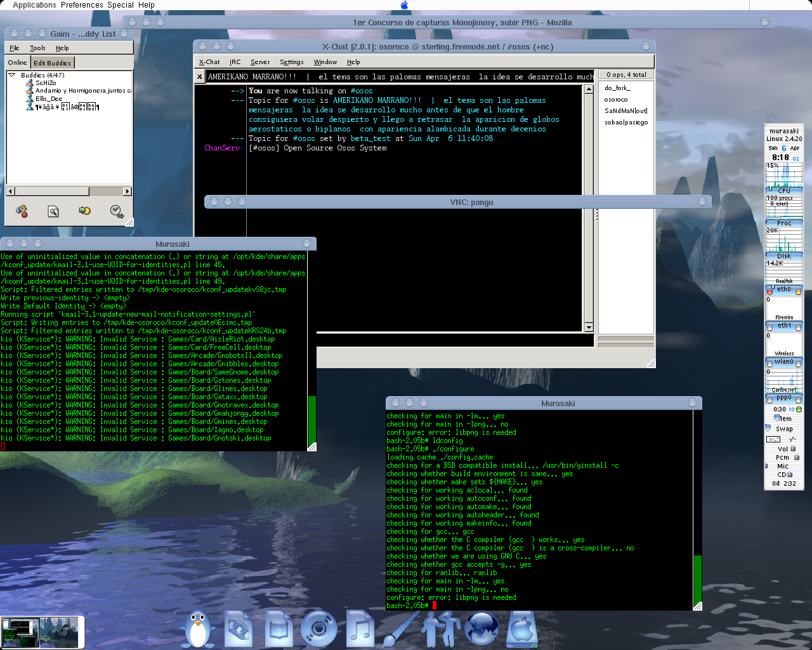Click X-Chat scrollbar down arrow
The width and height of the screenshot is (812, 650).
pyautogui.click(x=589, y=327)
